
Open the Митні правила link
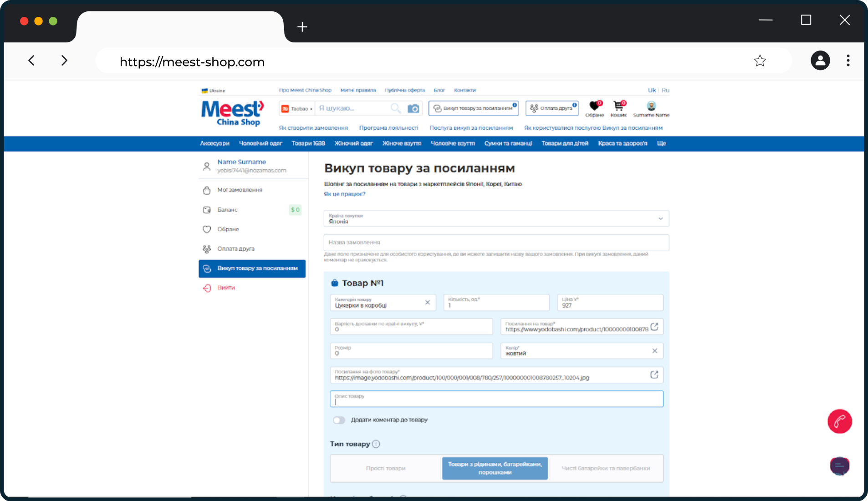358,90
